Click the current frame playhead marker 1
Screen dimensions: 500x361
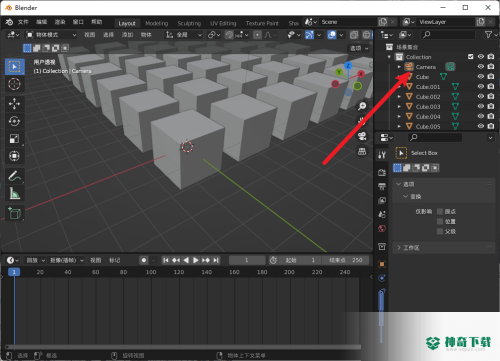(x=14, y=272)
